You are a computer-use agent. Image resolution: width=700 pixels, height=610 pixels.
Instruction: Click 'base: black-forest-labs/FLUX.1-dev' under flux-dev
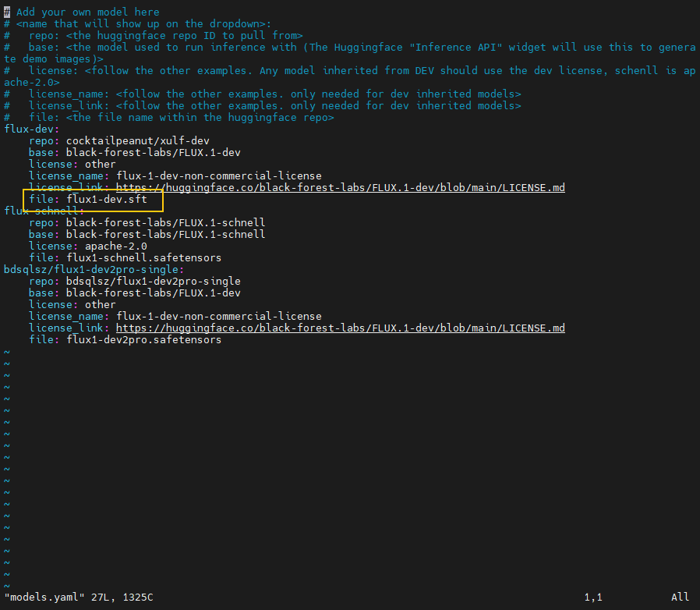pyautogui.click(x=135, y=152)
